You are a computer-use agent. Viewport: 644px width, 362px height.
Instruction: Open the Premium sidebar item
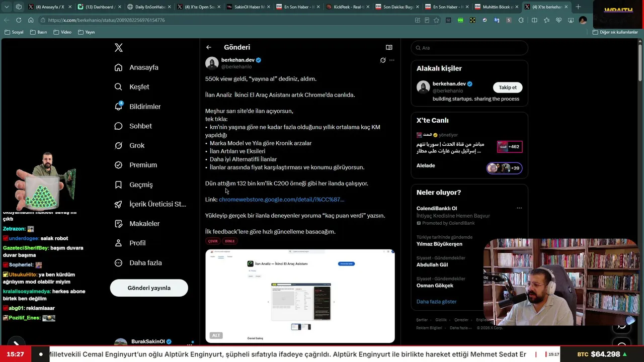(135, 165)
